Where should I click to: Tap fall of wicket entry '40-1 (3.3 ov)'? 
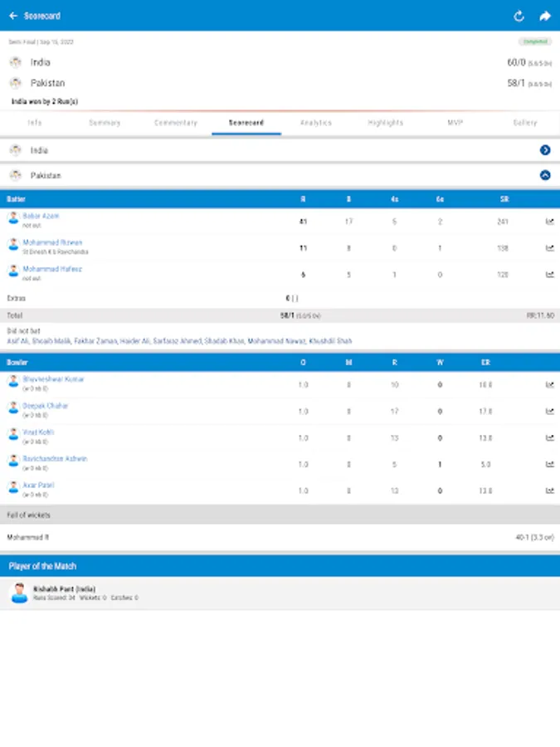(x=535, y=537)
